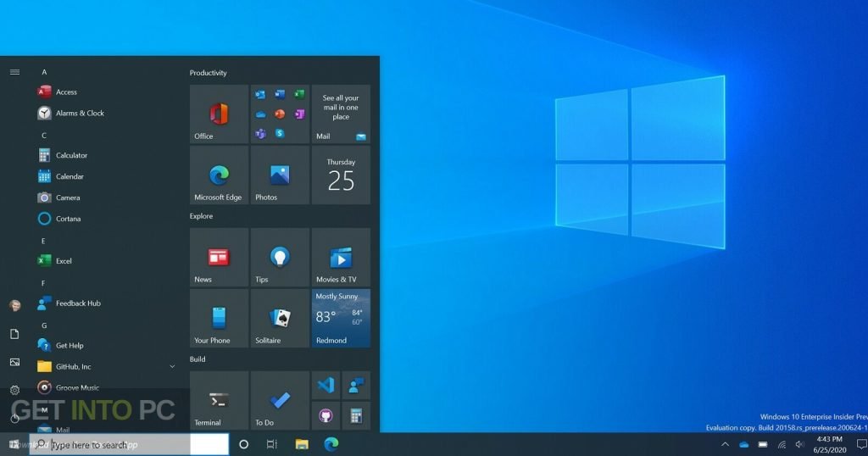868x456 pixels.
Task: Launch Microsoft Edge from the taskbar
Action: coord(331,444)
